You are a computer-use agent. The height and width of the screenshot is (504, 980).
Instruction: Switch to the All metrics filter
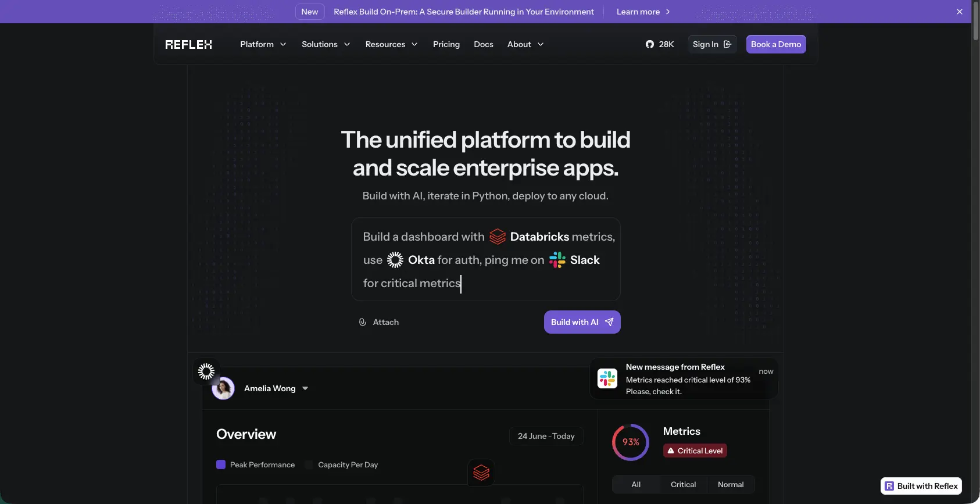click(636, 484)
